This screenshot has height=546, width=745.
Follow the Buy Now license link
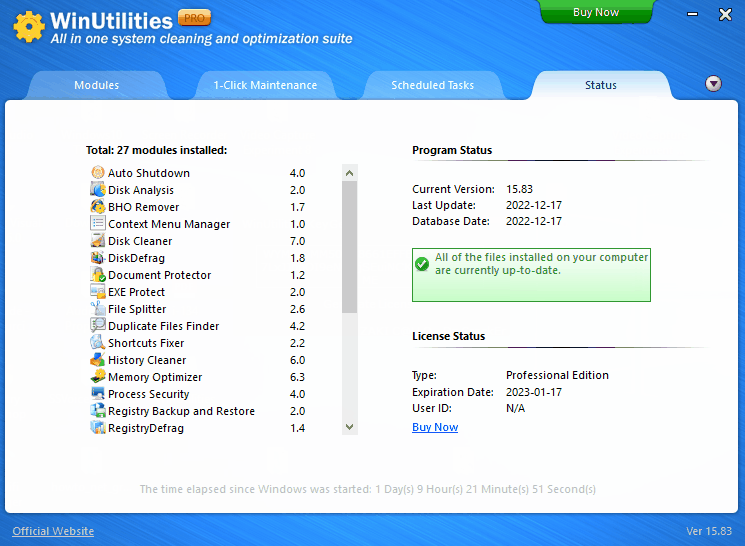(x=435, y=427)
